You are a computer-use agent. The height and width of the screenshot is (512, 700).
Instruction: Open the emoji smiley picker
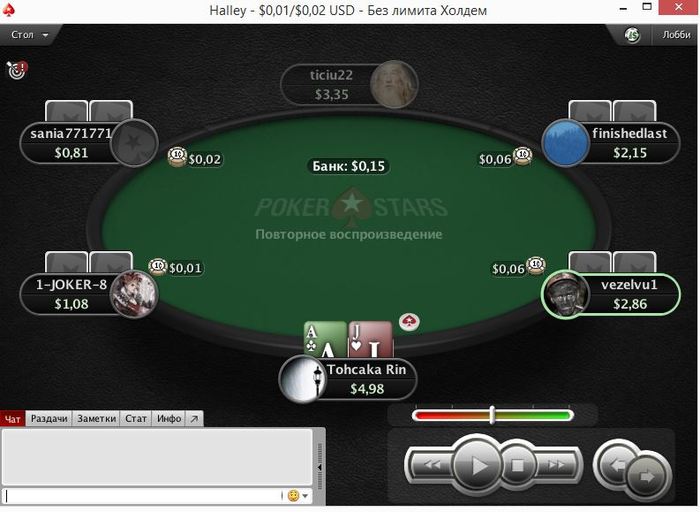pyautogui.click(x=293, y=495)
